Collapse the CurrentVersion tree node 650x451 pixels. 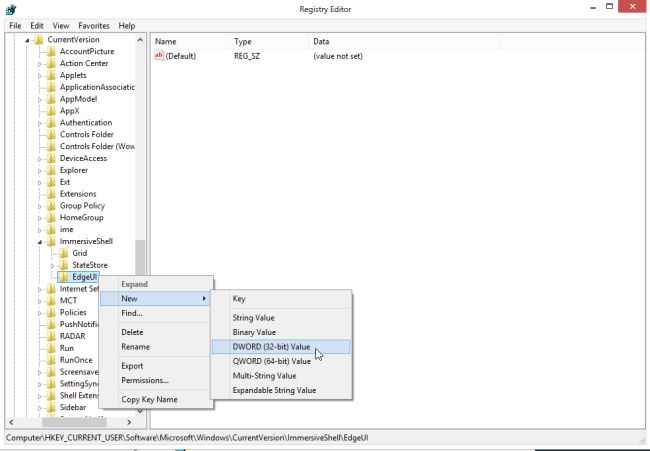click(x=27, y=40)
